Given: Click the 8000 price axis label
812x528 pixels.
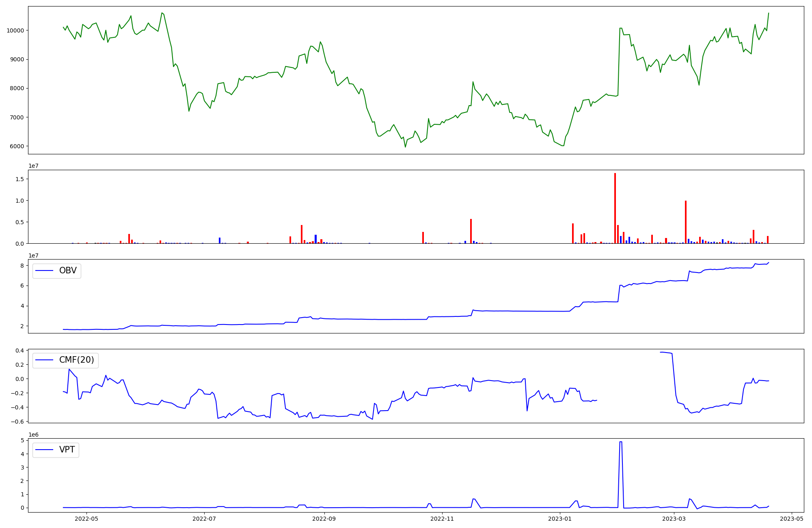Looking at the screenshot, I should (x=17, y=89).
